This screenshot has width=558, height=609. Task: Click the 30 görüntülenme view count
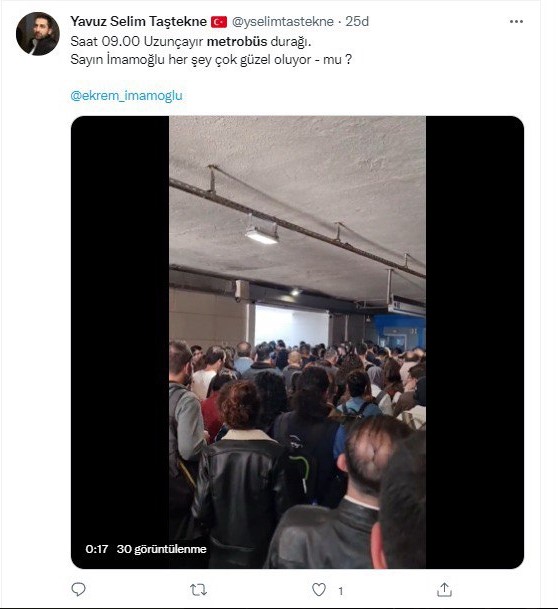click(162, 549)
